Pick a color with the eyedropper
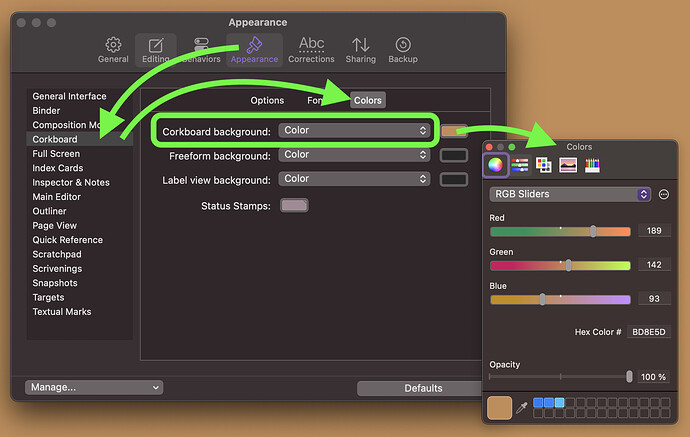690x437 pixels. coord(522,408)
